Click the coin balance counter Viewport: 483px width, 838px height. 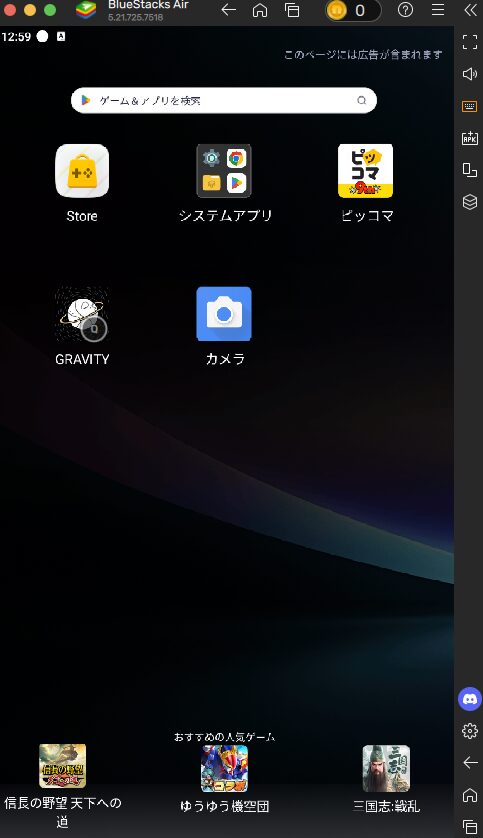353,10
